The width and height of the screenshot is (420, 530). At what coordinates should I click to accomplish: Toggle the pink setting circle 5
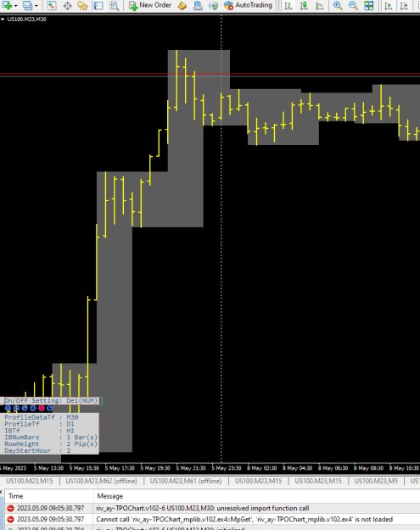click(42, 409)
